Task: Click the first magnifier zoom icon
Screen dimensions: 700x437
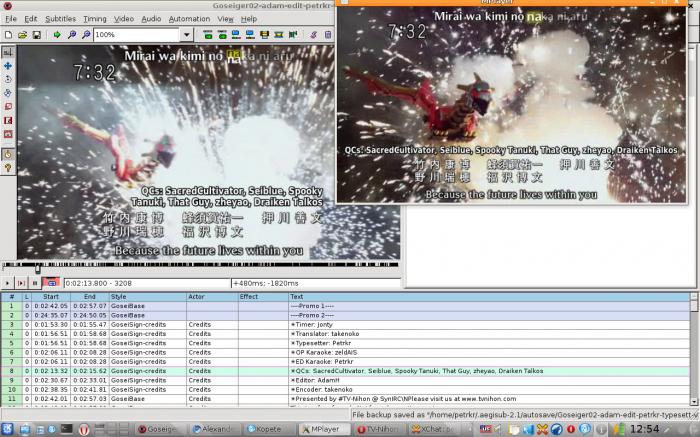Action: pos(71,34)
